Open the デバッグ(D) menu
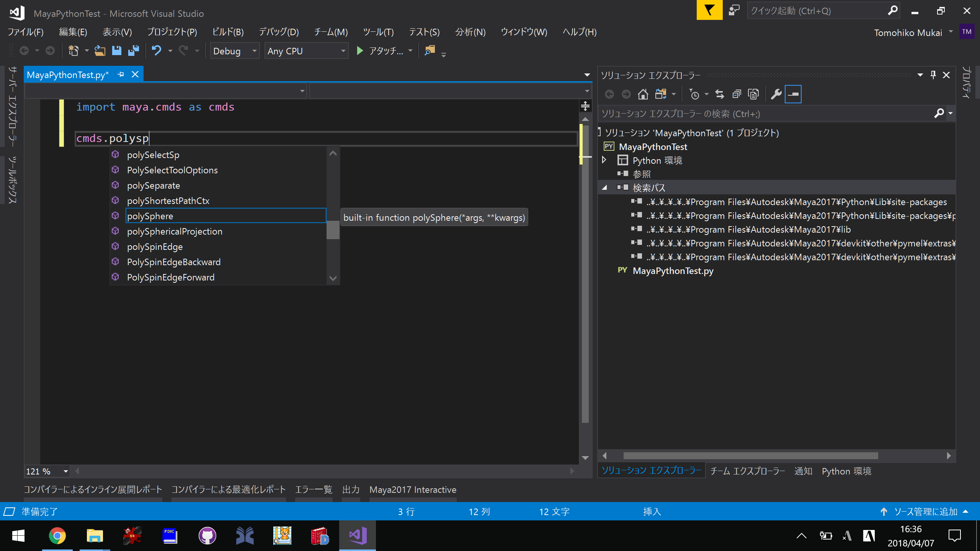This screenshot has height=551, width=980. (279, 32)
